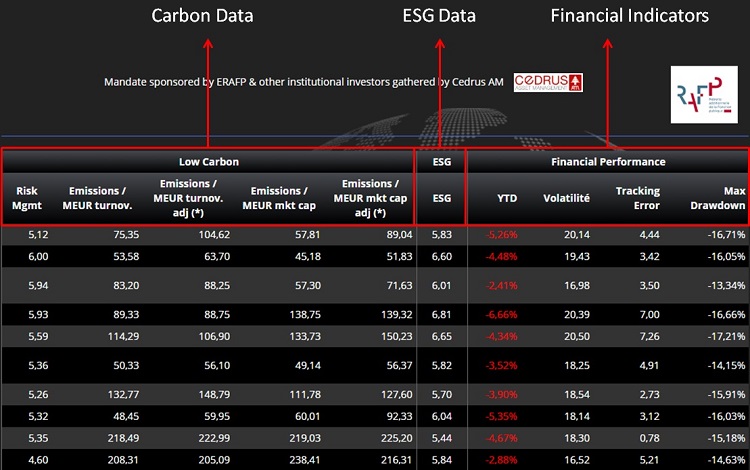Viewport: 750px width, 470px height.
Task: Select volatility value 20,14
Action: [x=577, y=235]
